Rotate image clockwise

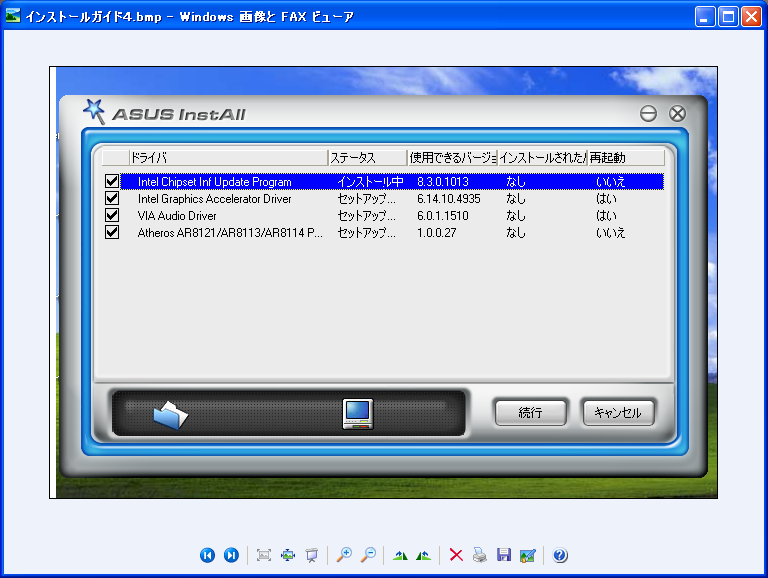point(400,555)
